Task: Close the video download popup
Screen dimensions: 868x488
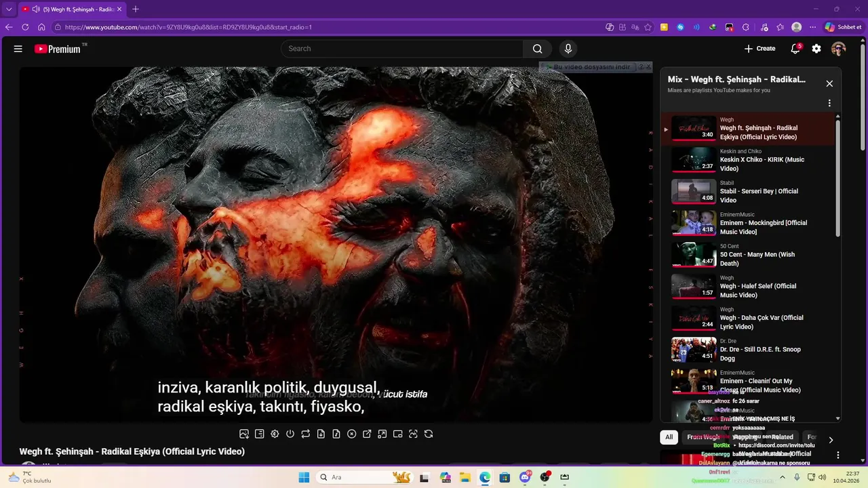Action: click(x=648, y=67)
